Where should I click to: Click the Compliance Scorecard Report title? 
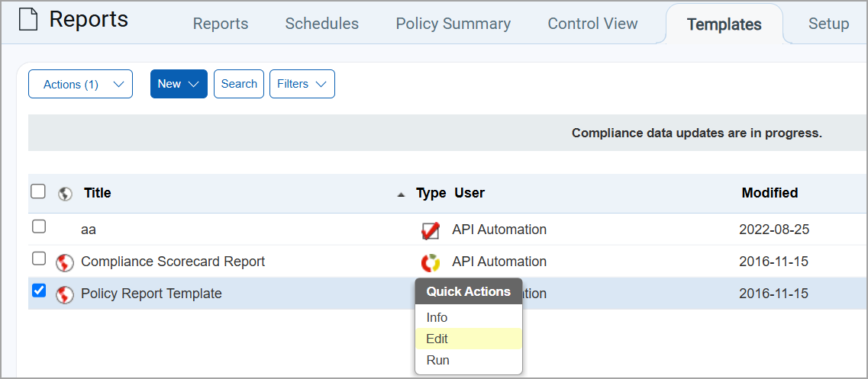click(x=173, y=262)
